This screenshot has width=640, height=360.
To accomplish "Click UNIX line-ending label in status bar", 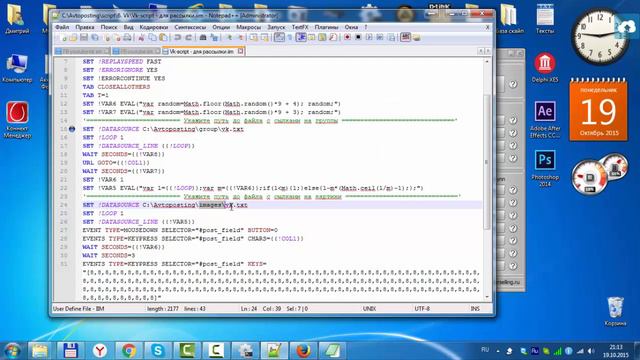I will 369,309.
